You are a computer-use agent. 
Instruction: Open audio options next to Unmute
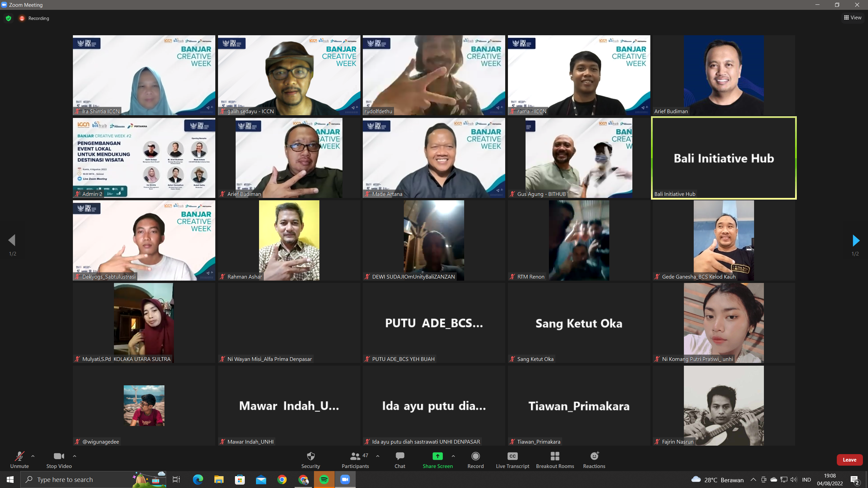(x=33, y=456)
